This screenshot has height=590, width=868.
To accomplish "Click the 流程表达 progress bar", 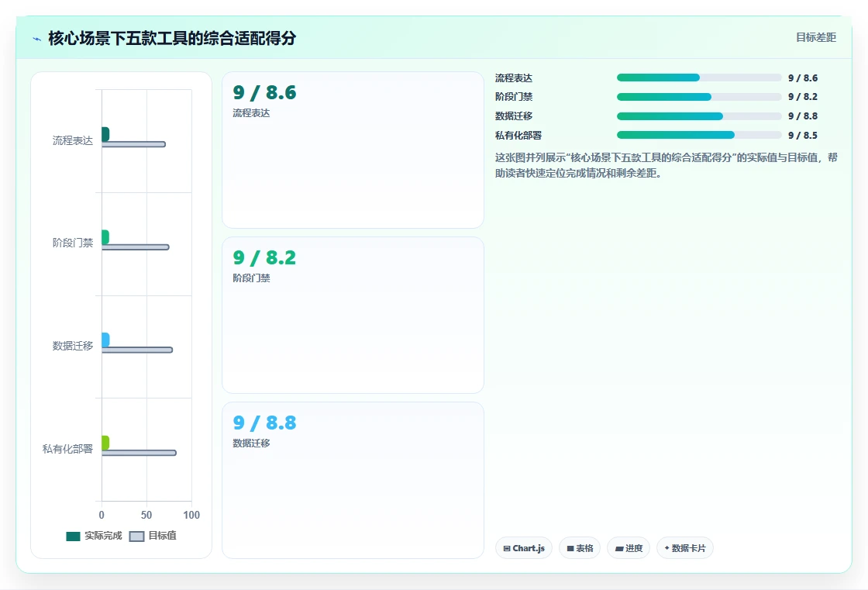I will pyautogui.click(x=699, y=78).
